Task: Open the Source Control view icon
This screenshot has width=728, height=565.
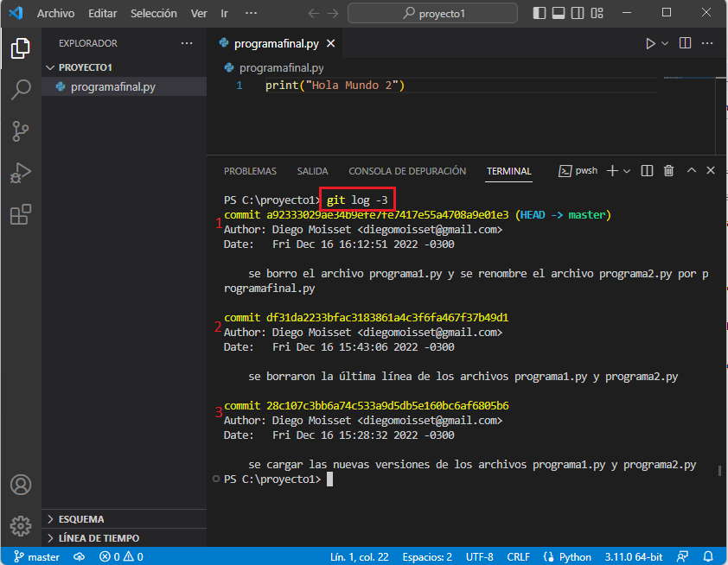Action: coord(21,131)
